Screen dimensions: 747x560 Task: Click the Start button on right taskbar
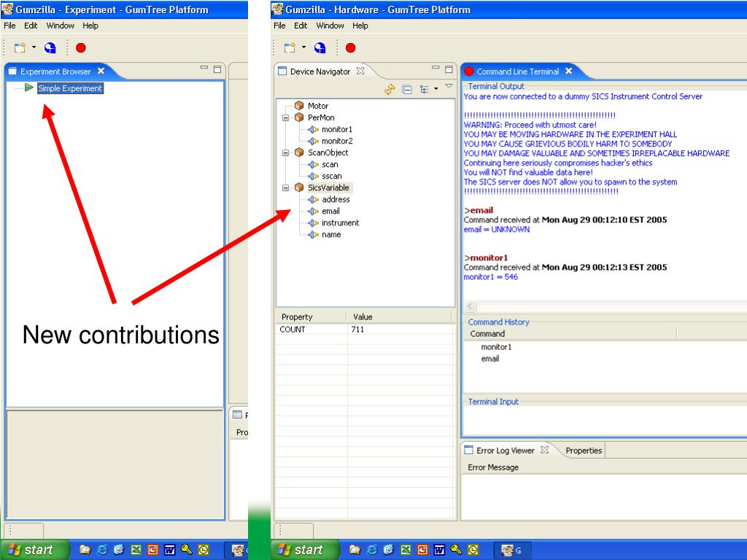[305, 550]
